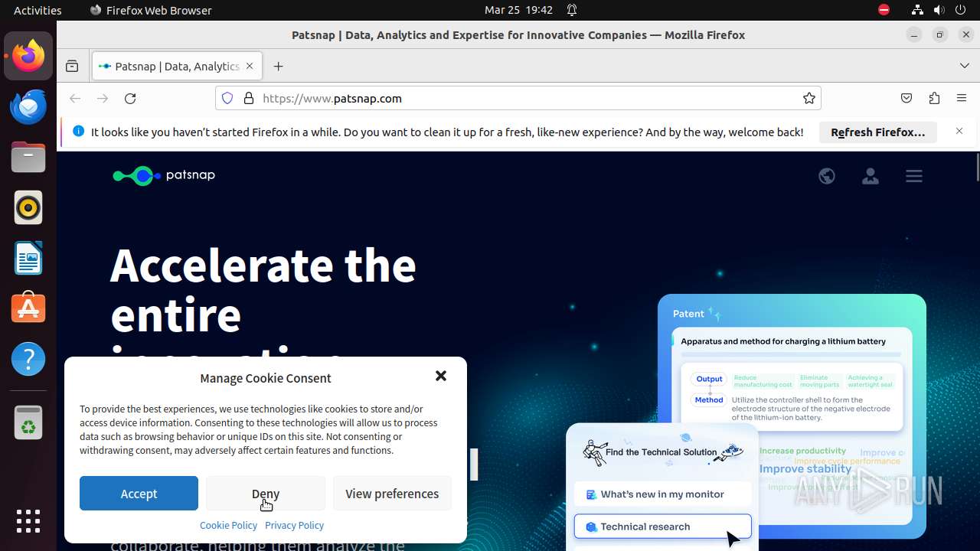Open the user account icon
Screen dimensions: 980x551
coord(870,176)
